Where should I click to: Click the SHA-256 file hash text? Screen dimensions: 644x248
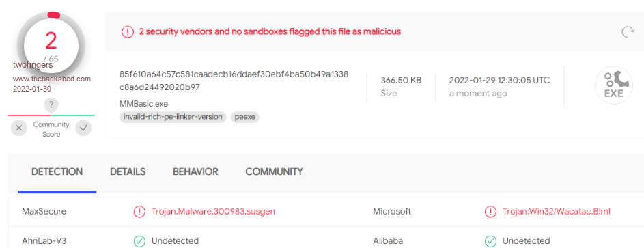[x=234, y=81]
